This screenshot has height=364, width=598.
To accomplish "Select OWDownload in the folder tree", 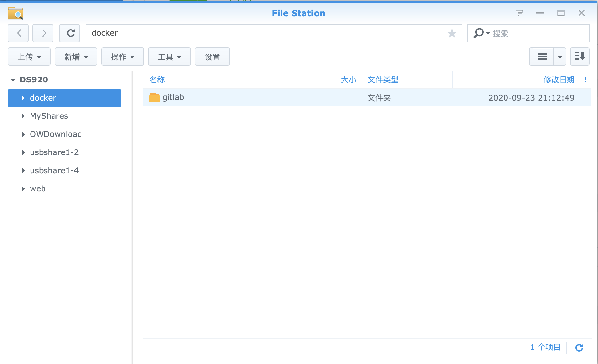I will [x=56, y=134].
